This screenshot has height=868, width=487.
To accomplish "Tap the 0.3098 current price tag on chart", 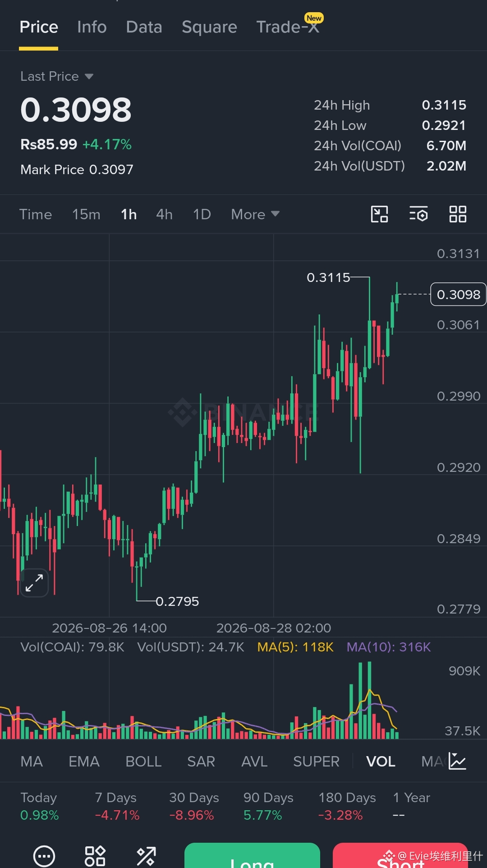I will click(x=458, y=294).
